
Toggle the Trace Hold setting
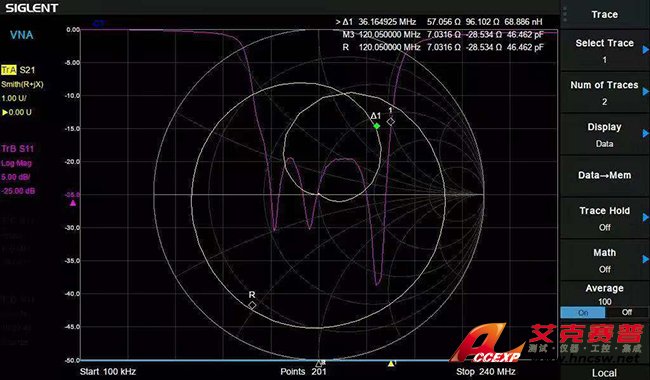coord(604,218)
